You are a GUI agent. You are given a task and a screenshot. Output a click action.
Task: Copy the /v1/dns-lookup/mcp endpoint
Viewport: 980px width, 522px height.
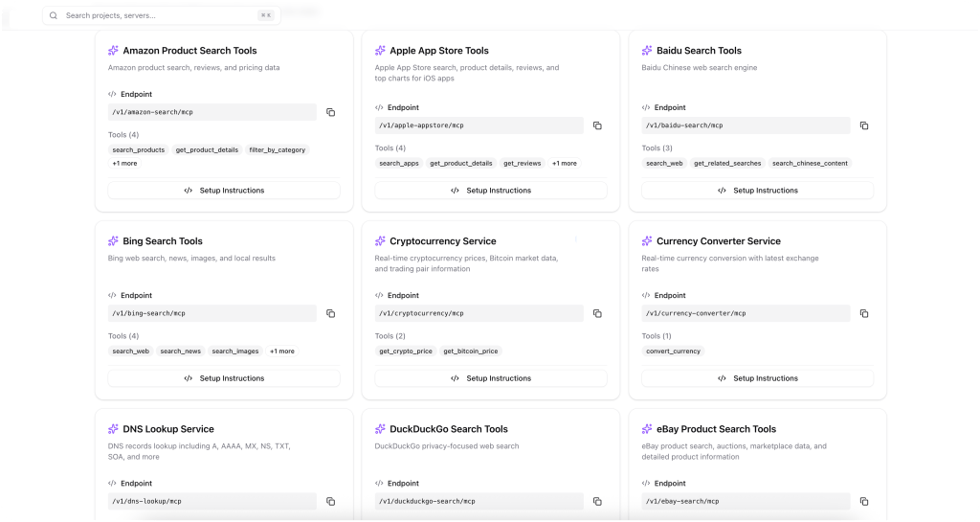[x=330, y=501]
